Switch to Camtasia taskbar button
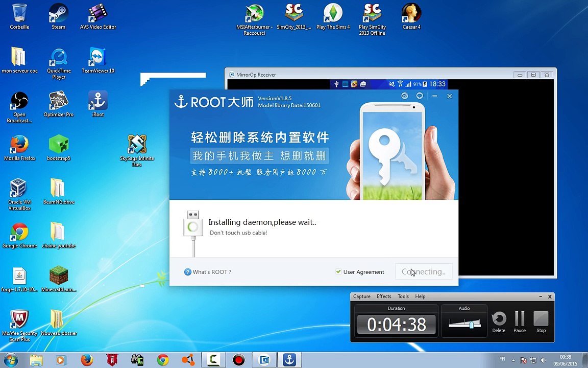The width and height of the screenshot is (588, 368). point(213,360)
